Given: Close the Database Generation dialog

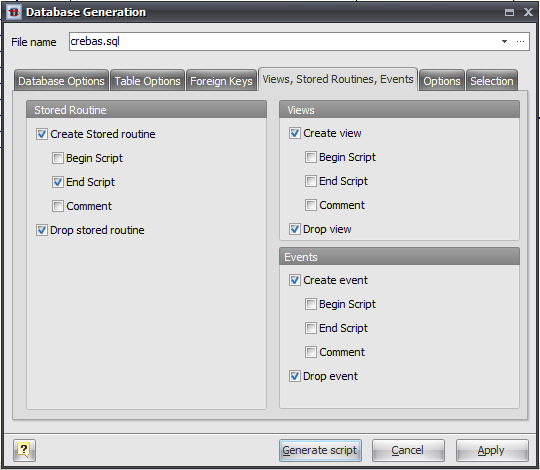Looking at the screenshot, I should coord(528,12).
